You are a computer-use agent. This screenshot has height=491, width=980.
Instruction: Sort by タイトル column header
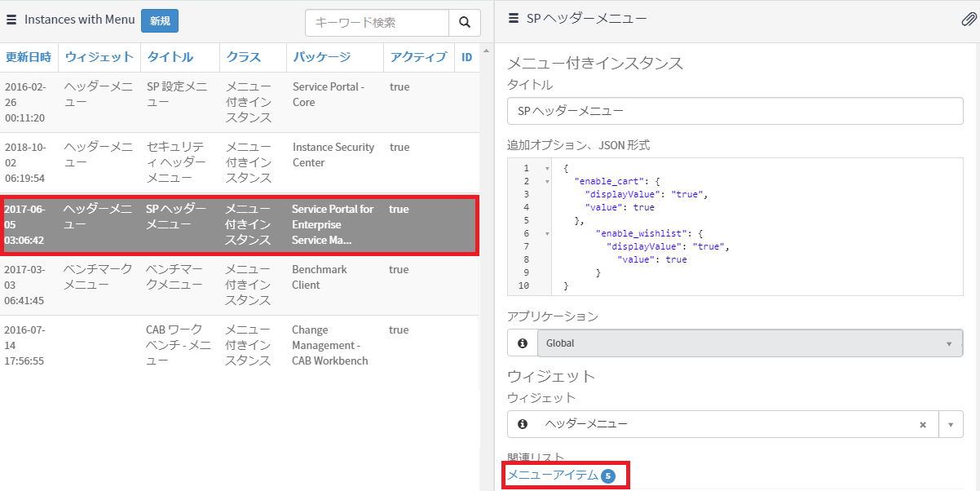click(170, 57)
